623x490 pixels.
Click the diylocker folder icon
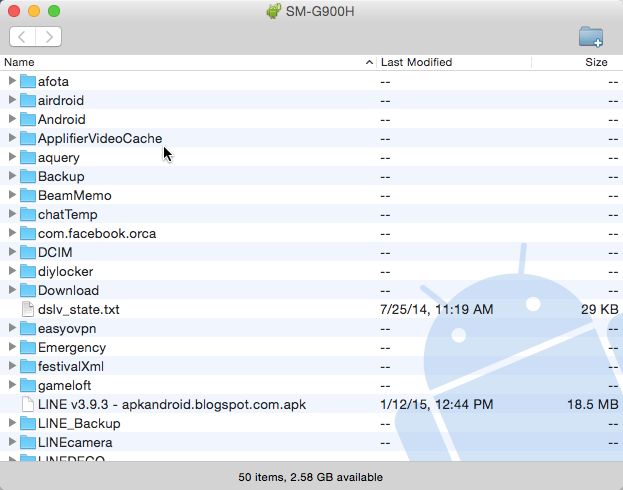point(28,271)
